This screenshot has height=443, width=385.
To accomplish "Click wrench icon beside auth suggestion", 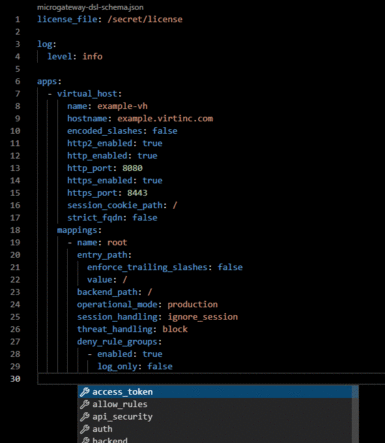I will 85,429.
